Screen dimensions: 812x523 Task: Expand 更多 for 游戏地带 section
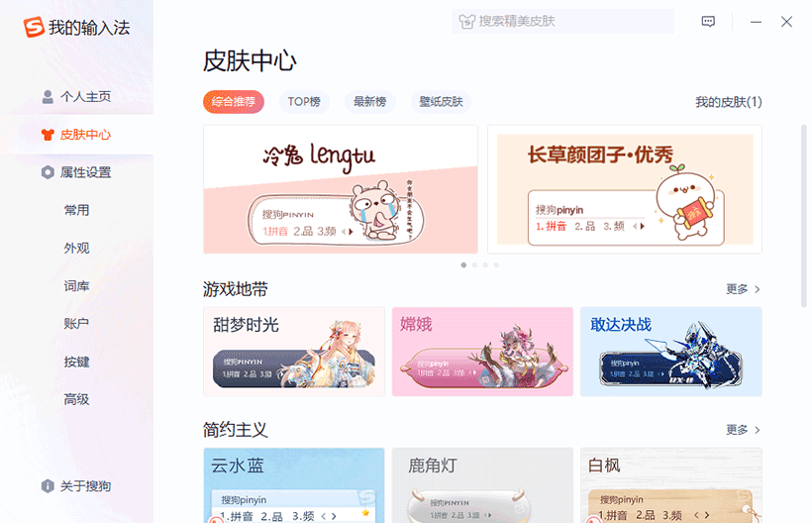(743, 289)
